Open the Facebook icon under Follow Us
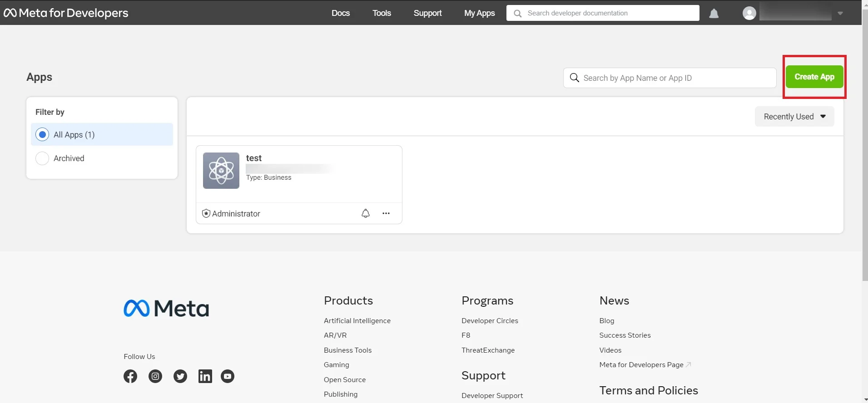 click(130, 376)
